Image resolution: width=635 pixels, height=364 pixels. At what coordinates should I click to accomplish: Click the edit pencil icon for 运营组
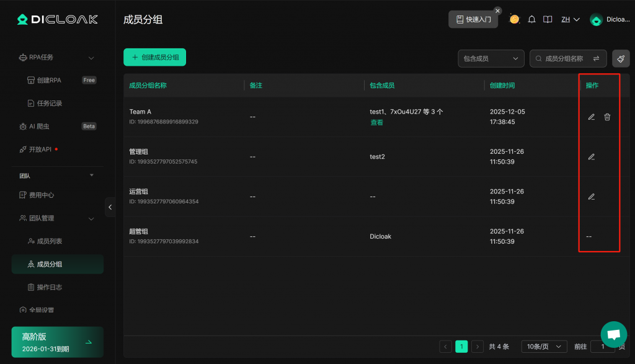[591, 197]
